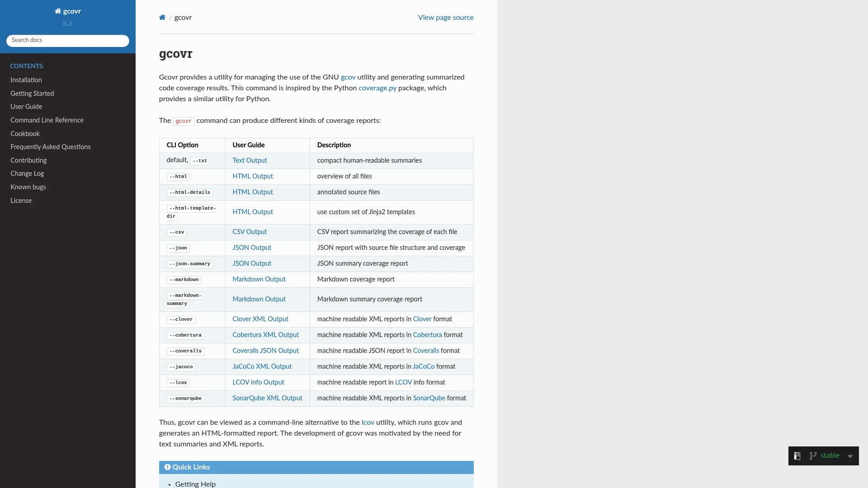
Task: Open Markdown Output link in --markdown-summary row
Action: pos(259,299)
